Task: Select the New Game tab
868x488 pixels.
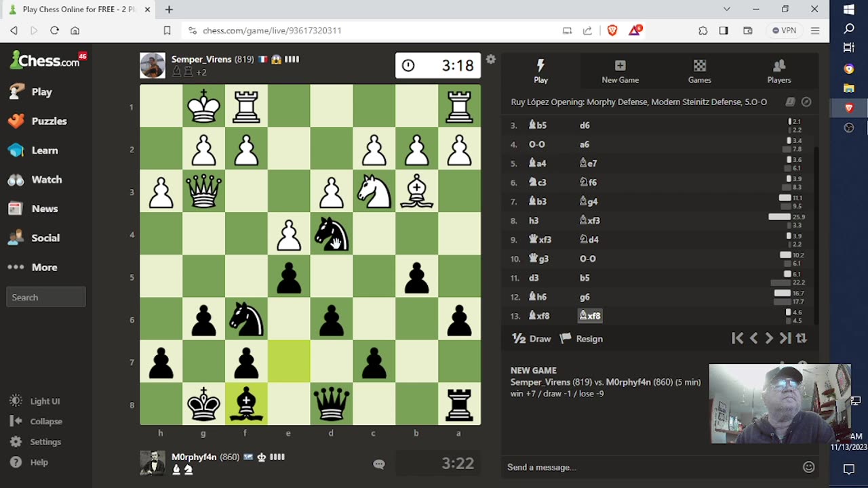Action: (620, 71)
